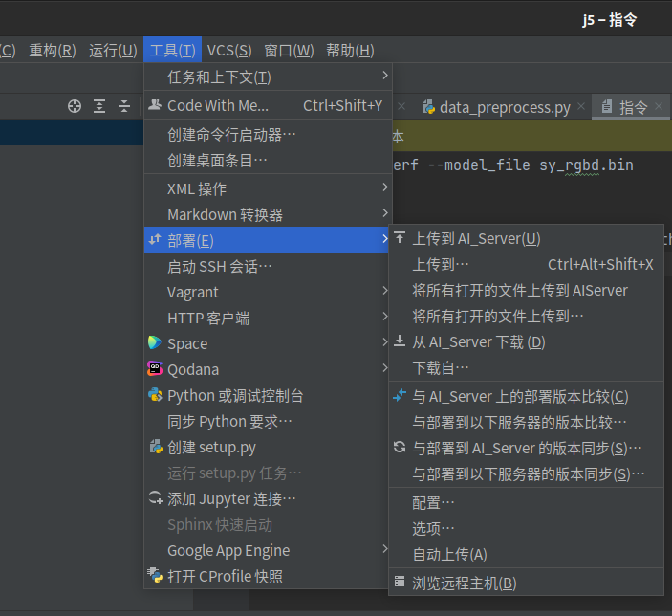Toggle 自动上传(A) in deployment submenu
The height and width of the screenshot is (616, 672).
[x=526, y=555]
